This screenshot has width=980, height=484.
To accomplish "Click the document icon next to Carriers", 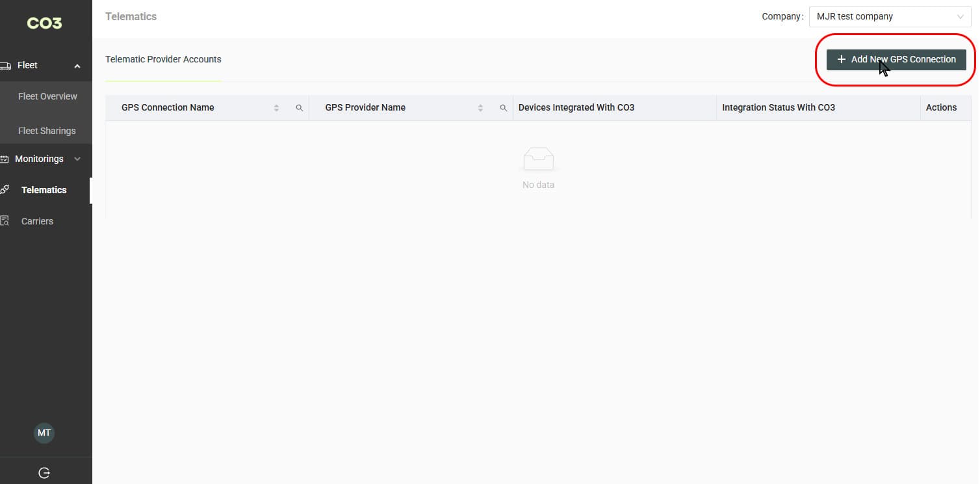I will coord(5,221).
